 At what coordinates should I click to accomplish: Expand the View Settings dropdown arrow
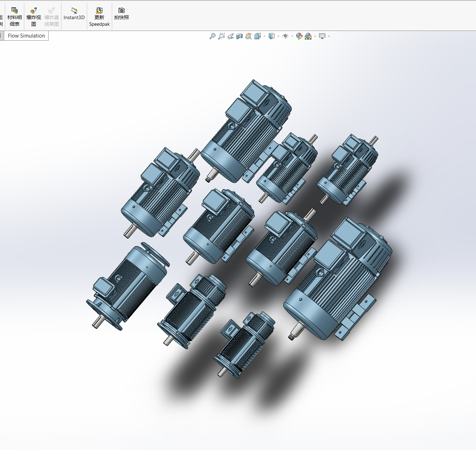pyautogui.click(x=329, y=36)
